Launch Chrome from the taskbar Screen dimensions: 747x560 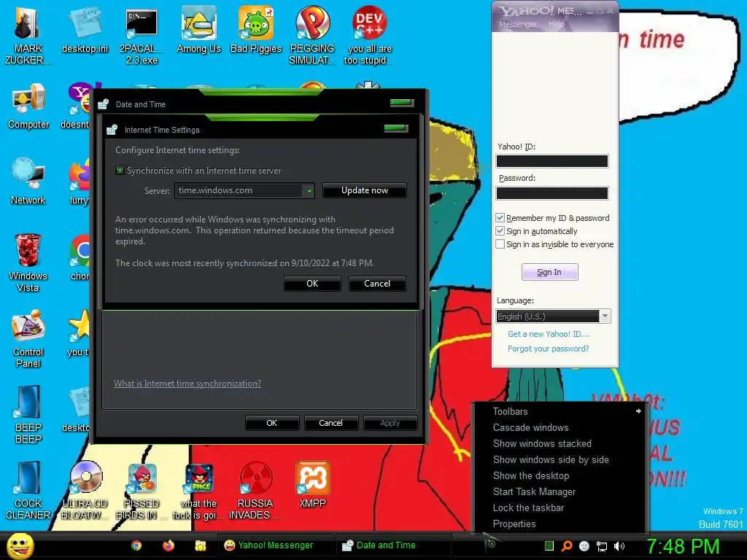point(136,545)
